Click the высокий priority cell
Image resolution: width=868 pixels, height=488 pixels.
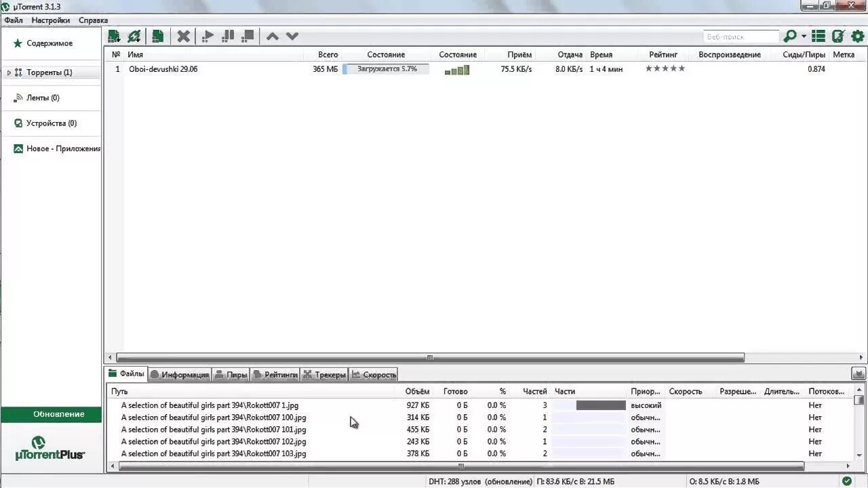646,405
